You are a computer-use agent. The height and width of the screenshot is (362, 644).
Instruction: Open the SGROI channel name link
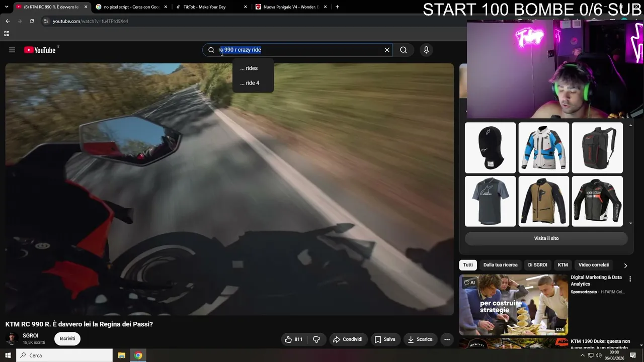click(x=31, y=336)
